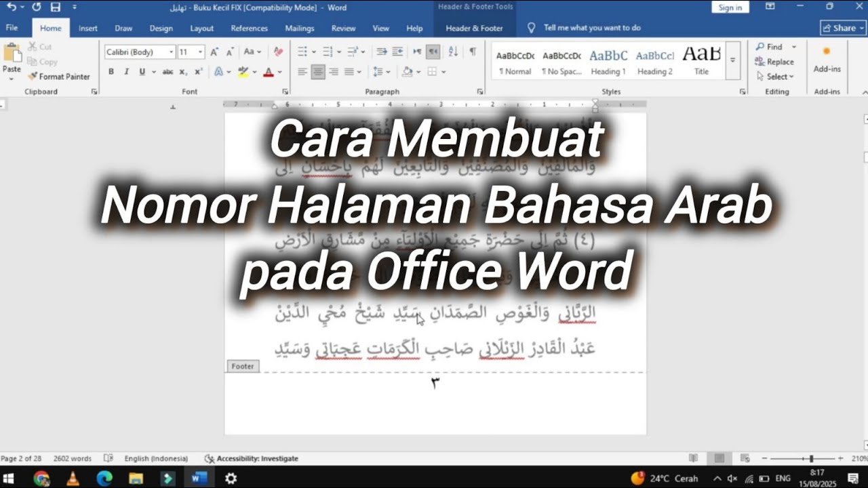Open the Numbering list dropdown

[338, 52]
